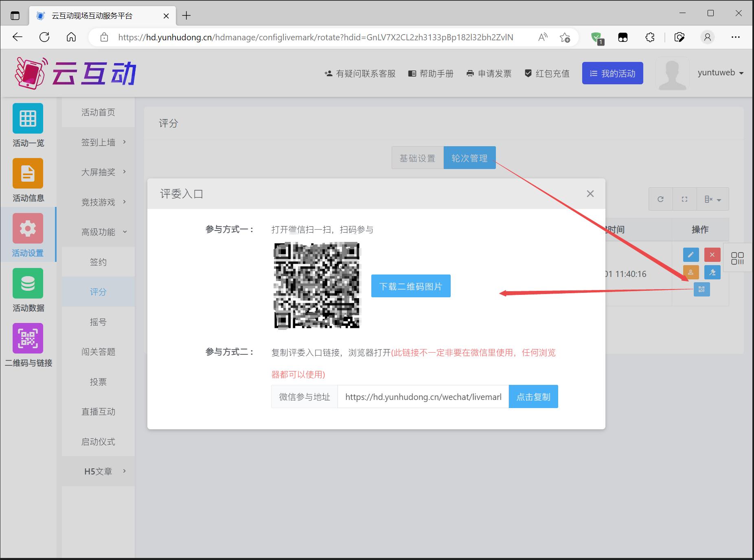The width and height of the screenshot is (754, 560).
Task: Click the 点击复制 button
Action: point(533,397)
